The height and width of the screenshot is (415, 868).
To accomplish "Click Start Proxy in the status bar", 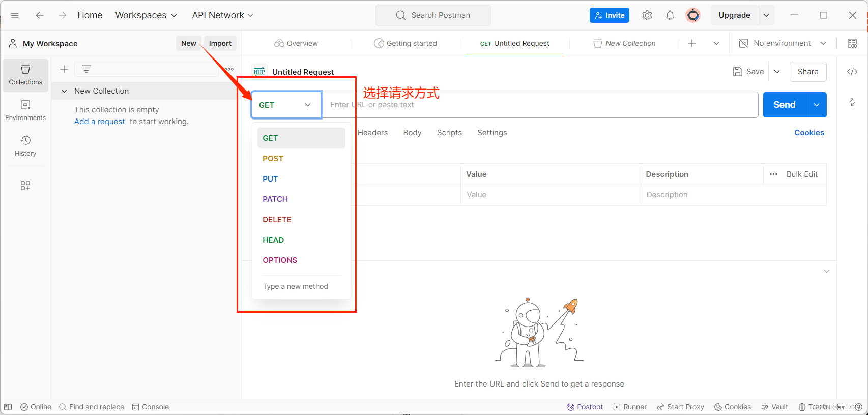I will tap(680, 407).
